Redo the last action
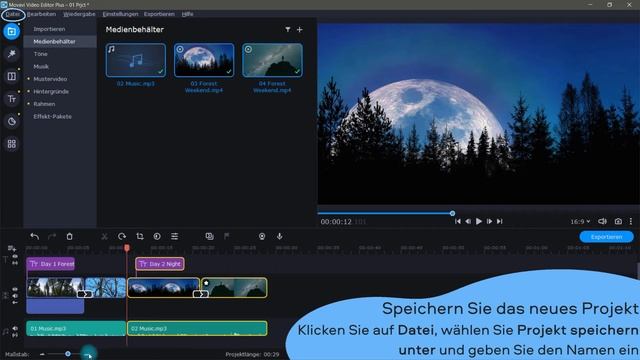 tap(52, 236)
